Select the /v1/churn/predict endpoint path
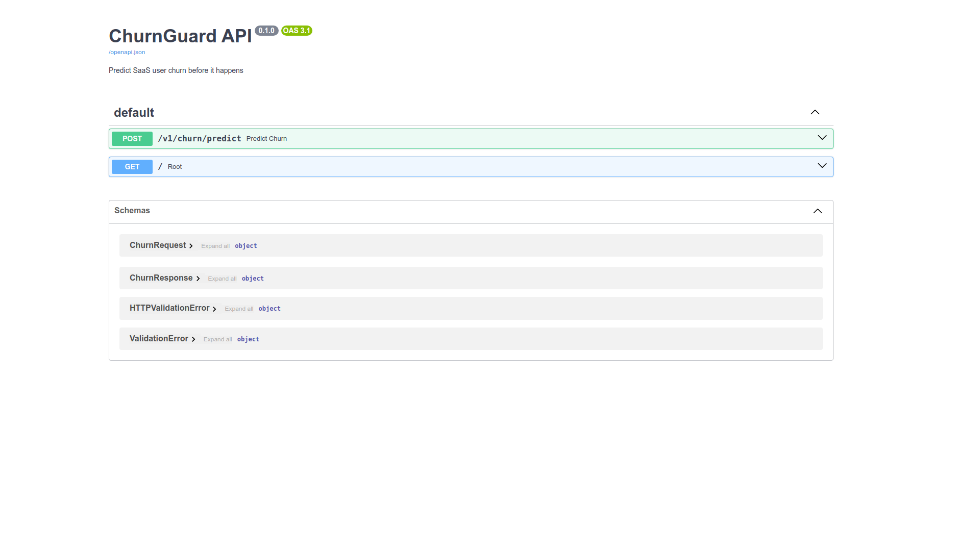The image size is (980, 551). pos(200,138)
